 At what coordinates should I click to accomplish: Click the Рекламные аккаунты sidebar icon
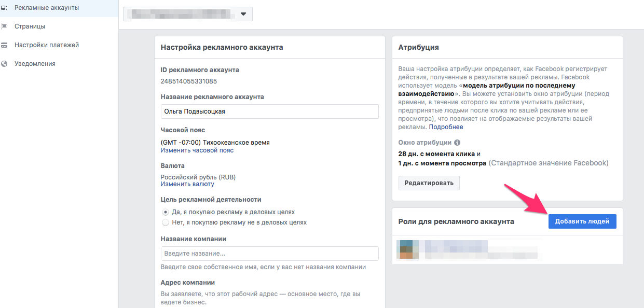(4, 8)
